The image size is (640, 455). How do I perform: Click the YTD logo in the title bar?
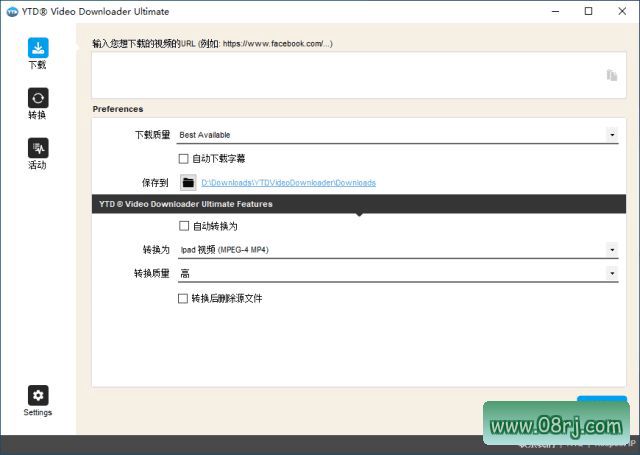click(x=12, y=11)
